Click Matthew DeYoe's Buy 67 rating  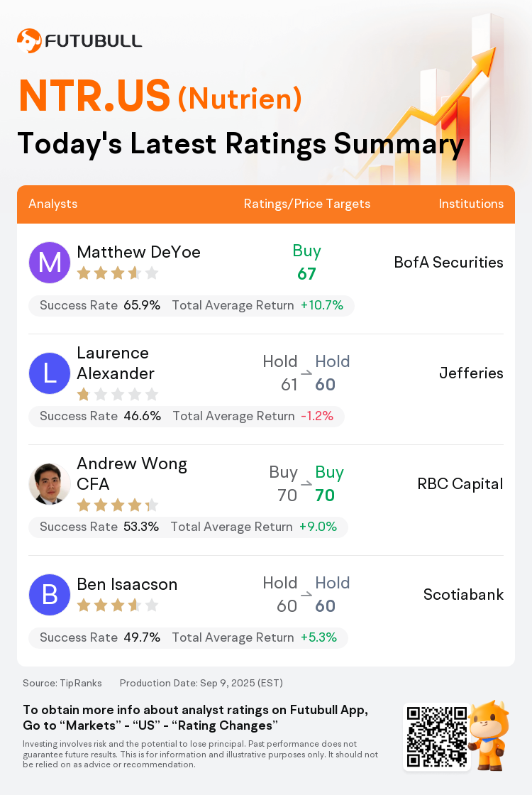(307, 262)
